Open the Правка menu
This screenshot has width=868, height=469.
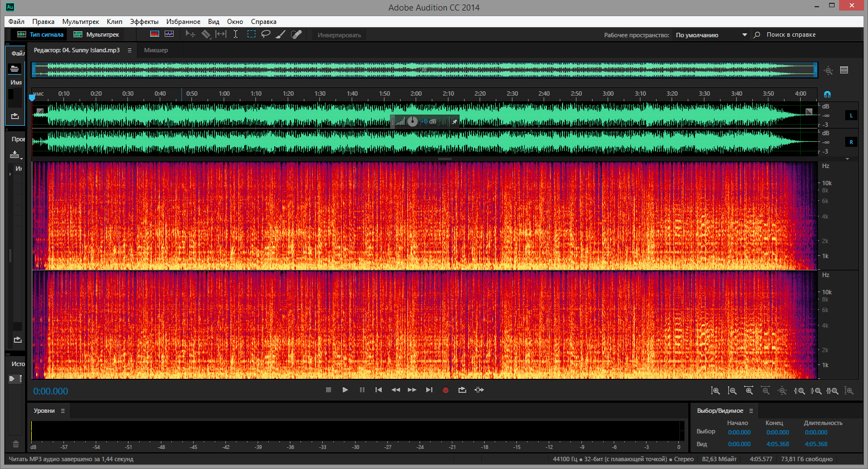click(x=43, y=22)
